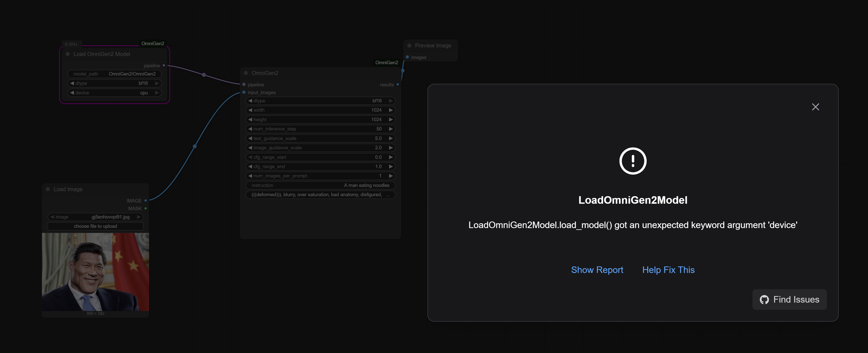
Task: Increase num_inference_step value
Action: tap(391, 129)
